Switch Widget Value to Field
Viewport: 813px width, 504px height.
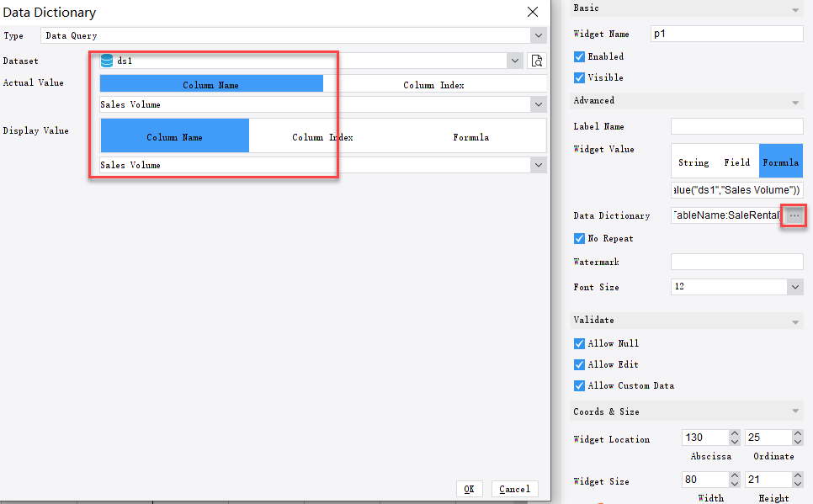736,162
